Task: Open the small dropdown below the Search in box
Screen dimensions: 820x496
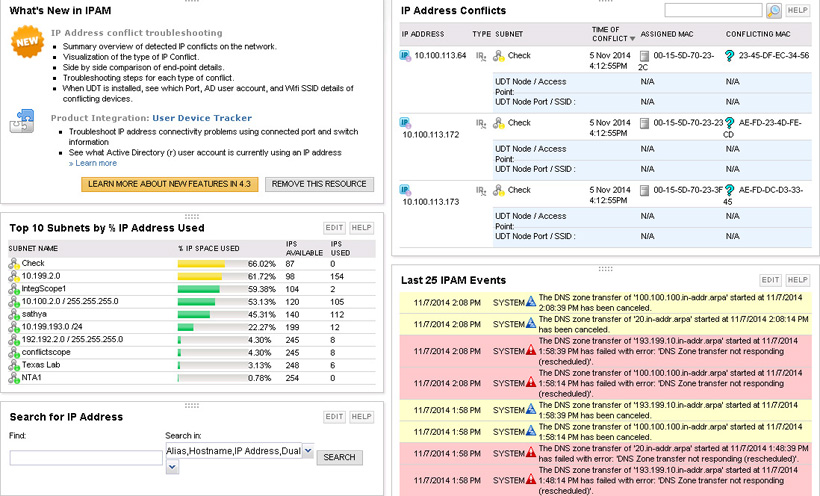Action: (x=170, y=468)
